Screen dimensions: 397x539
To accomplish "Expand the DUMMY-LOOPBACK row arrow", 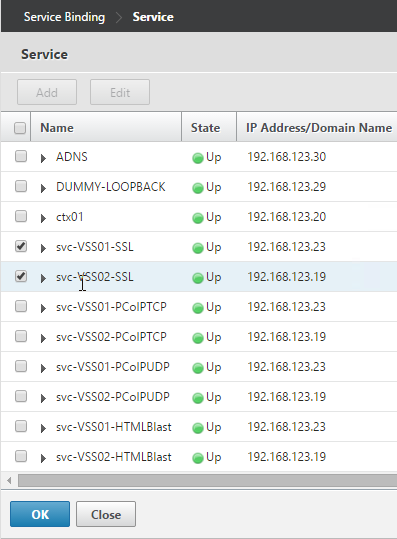I will pos(43,188).
